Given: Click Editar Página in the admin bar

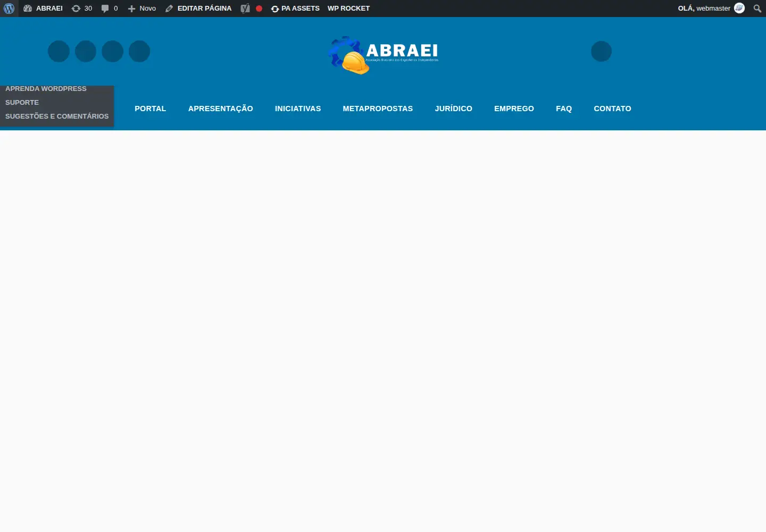Looking at the screenshot, I should 198,9.
